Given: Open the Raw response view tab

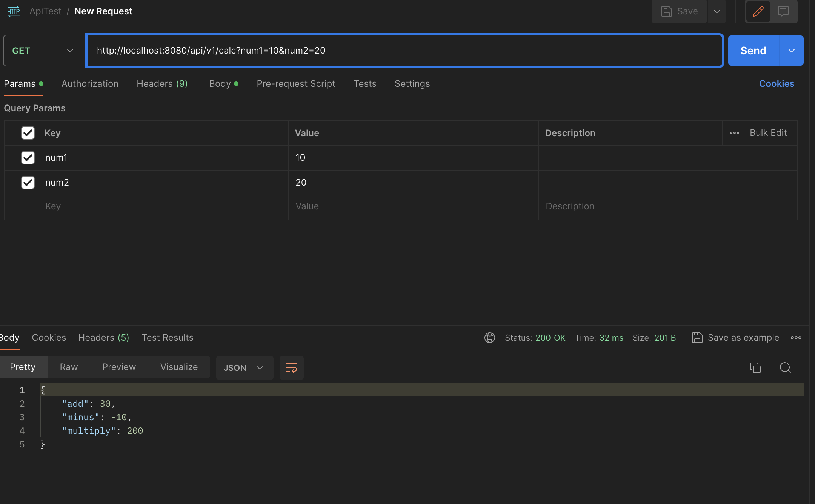Looking at the screenshot, I should point(69,367).
